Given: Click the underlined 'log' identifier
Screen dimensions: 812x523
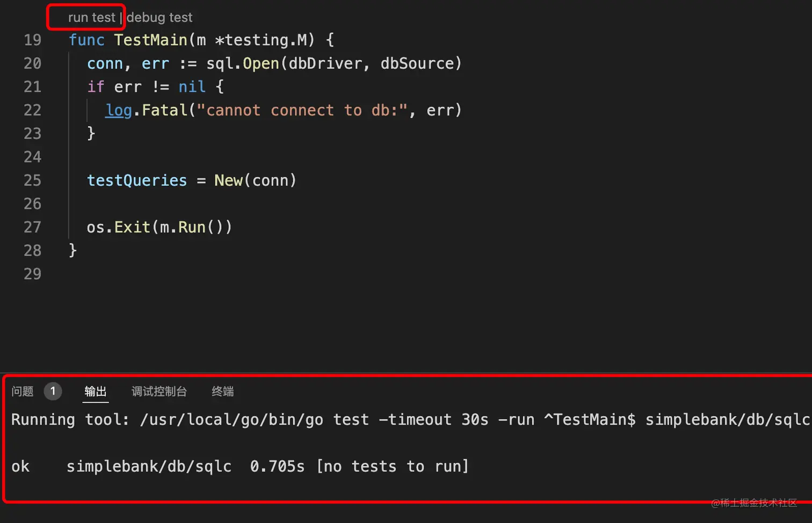Looking at the screenshot, I should pyautogui.click(x=119, y=110).
